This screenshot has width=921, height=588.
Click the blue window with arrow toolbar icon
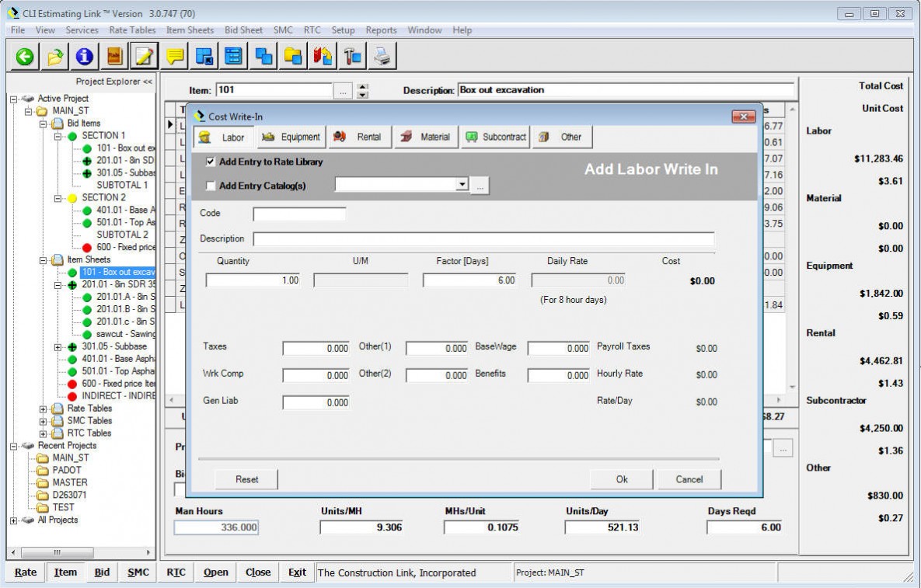tap(204, 57)
